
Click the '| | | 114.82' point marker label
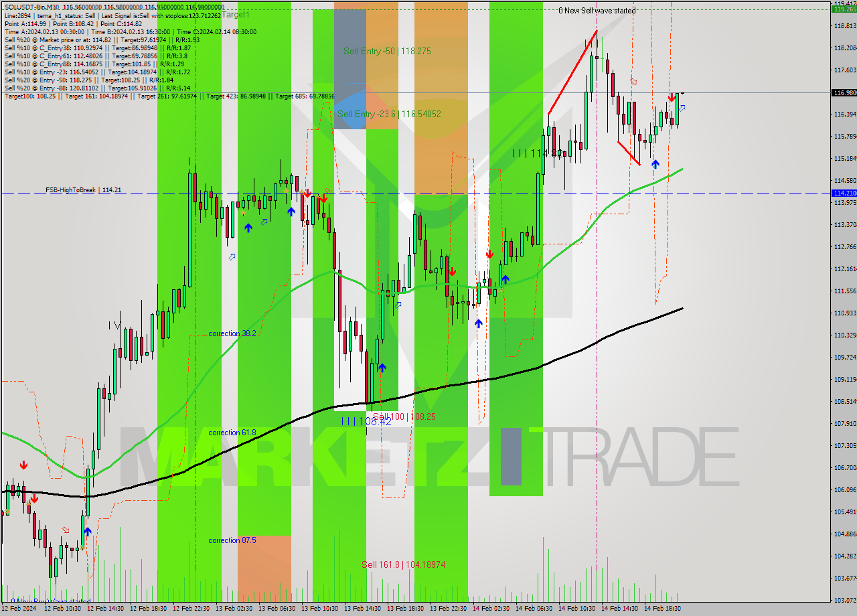[538, 153]
